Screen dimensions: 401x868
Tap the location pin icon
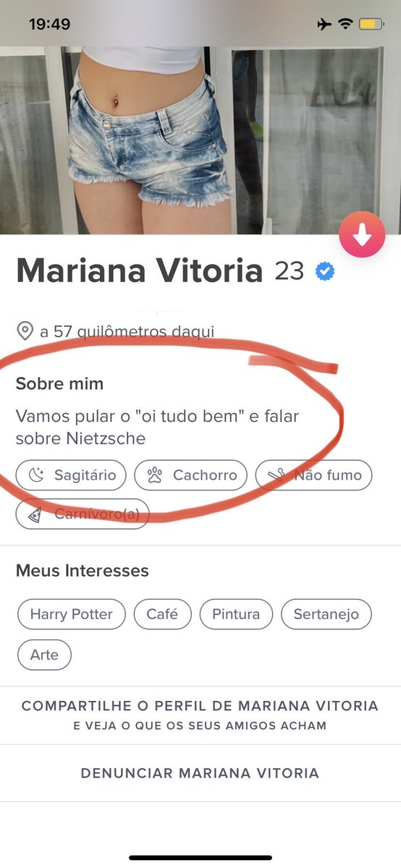point(25,332)
